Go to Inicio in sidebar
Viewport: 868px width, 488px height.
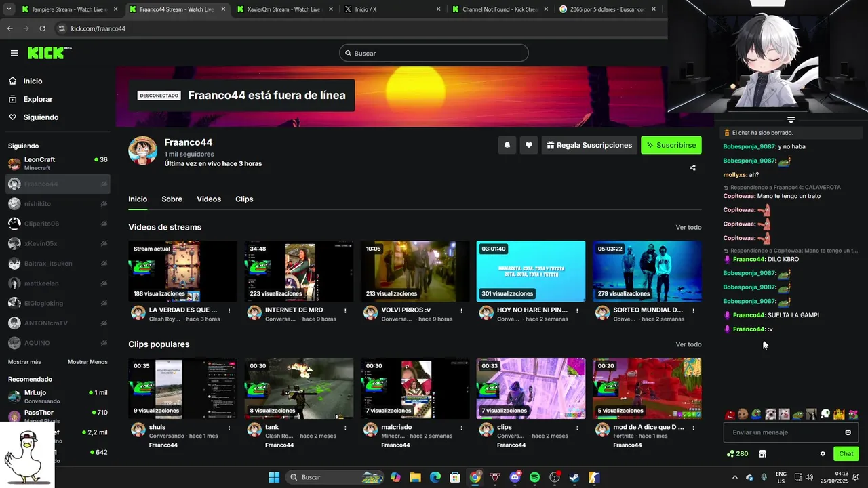pos(33,81)
